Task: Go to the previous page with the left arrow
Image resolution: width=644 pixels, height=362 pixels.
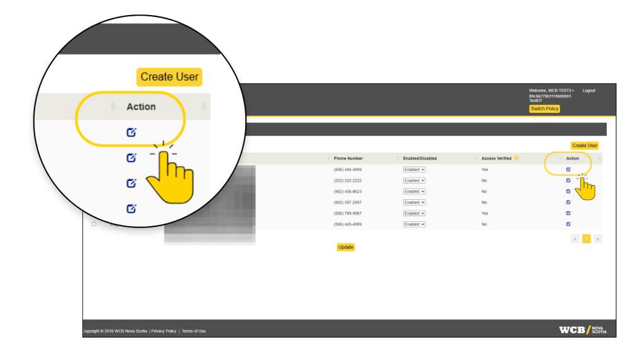Action: pos(575,239)
